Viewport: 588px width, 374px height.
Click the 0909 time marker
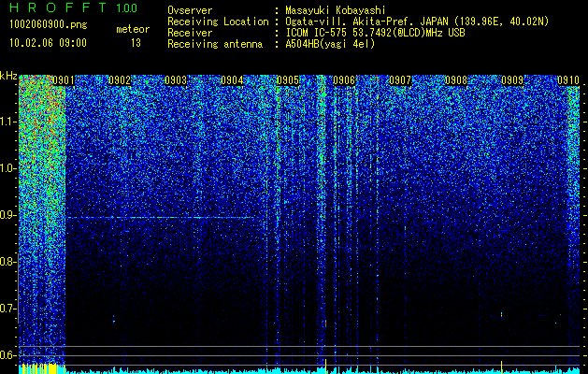coord(512,80)
